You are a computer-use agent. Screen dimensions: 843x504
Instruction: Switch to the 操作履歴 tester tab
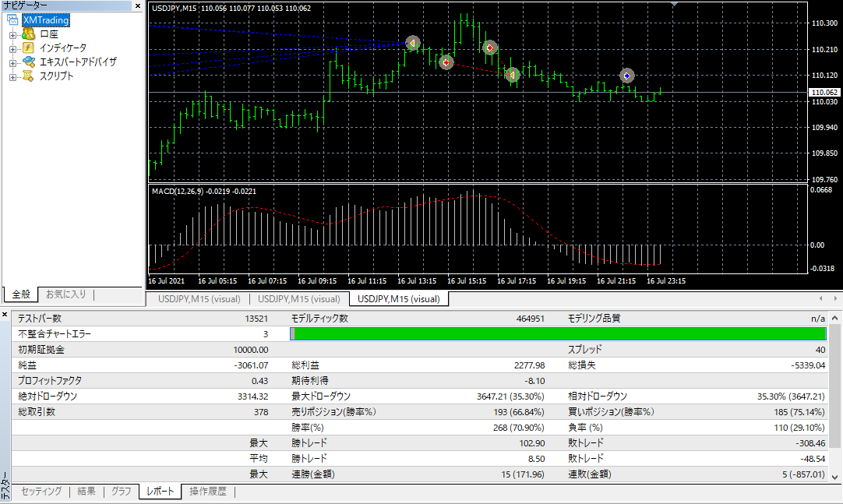[208, 491]
